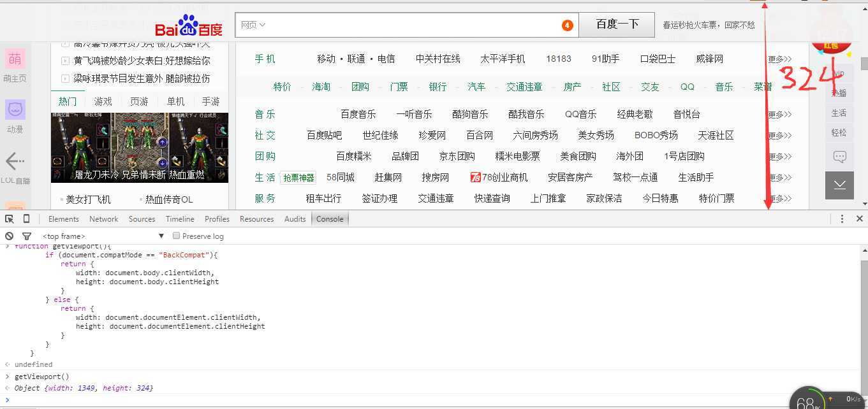The image size is (868, 409).
Task: Click the orange 4 badge in search box
Action: click(x=567, y=25)
